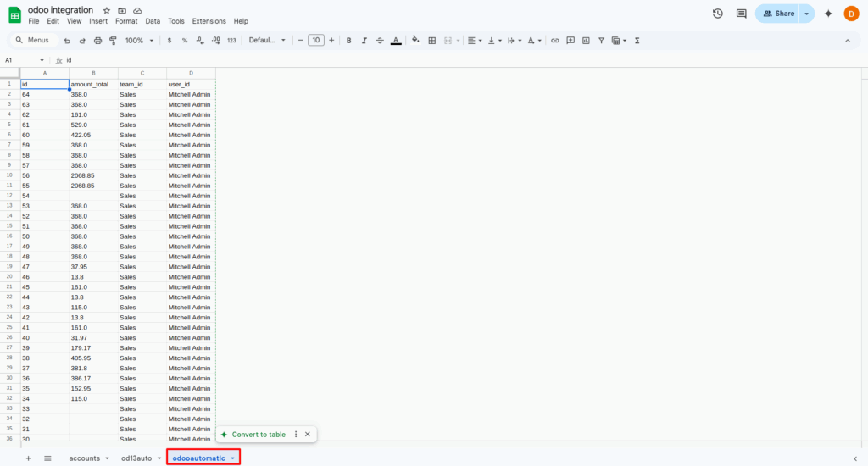The width and height of the screenshot is (868, 466).
Task: Open the text color picker
Action: pos(396,41)
